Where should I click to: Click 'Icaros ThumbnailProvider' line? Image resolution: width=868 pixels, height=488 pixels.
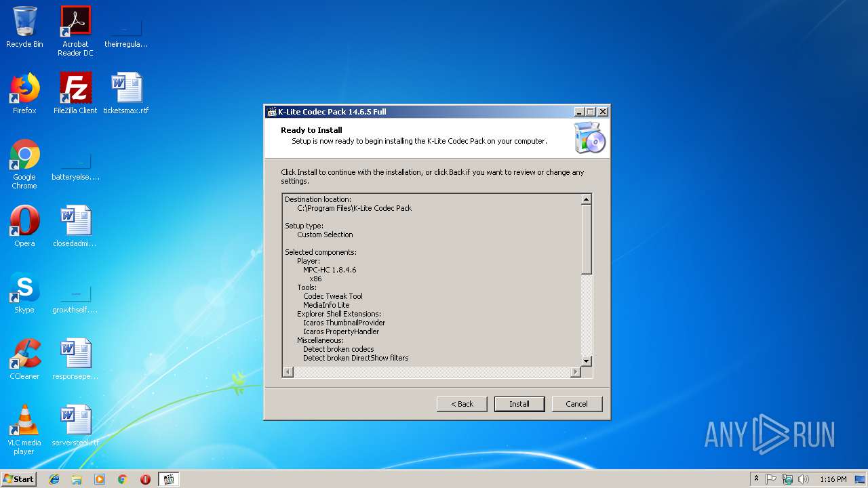pyautogui.click(x=344, y=323)
